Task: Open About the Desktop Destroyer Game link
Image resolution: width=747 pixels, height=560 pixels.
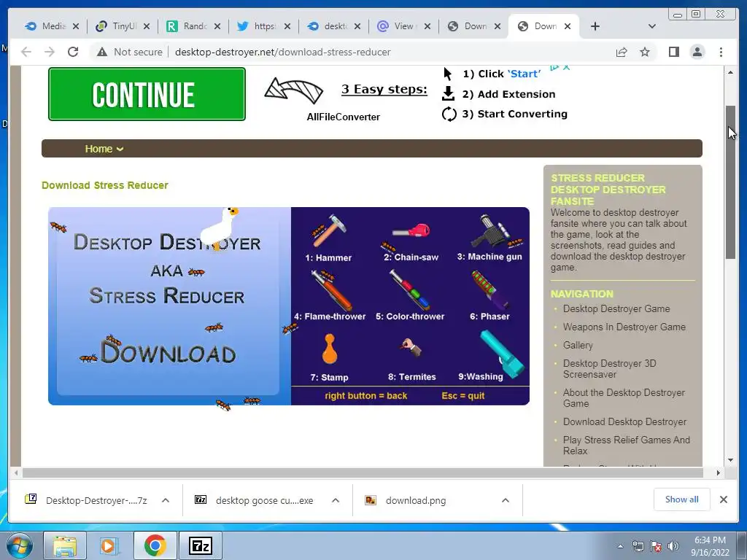Action: click(x=624, y=397)
